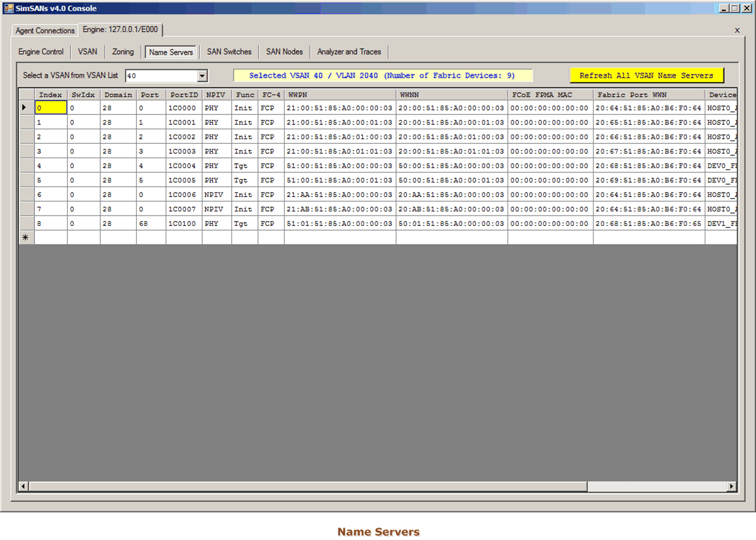Click the new row asterisk marker
Screen dimensions: 756x540
point(26,238)
